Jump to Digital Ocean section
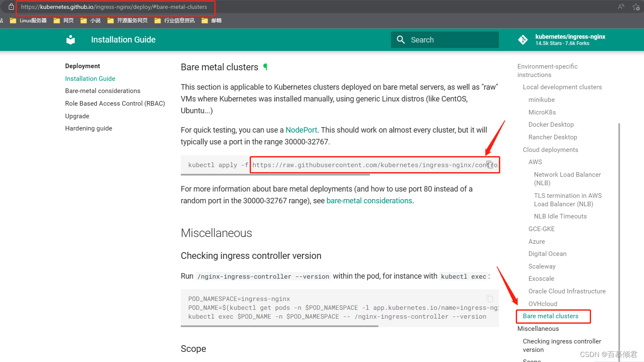The image size is (644, 362). click(547, 254)
